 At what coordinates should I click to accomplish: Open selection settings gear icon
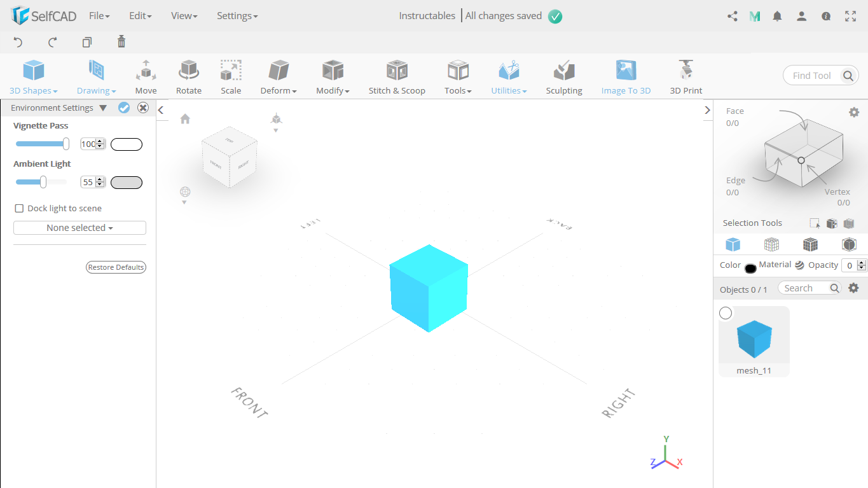click(x=854, y=113)
